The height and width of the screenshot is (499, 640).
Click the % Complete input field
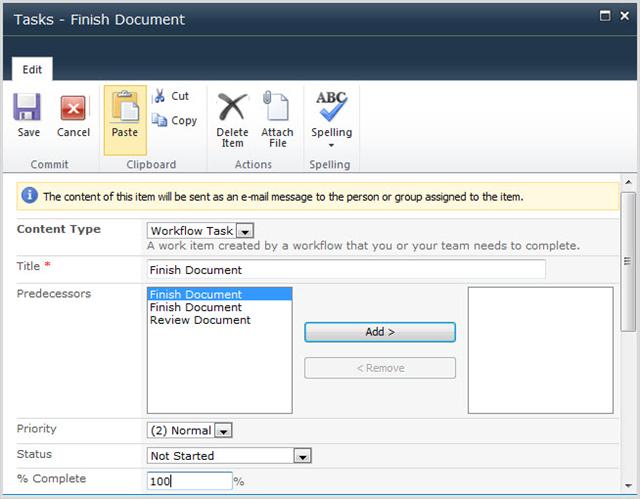pos(189,481)
